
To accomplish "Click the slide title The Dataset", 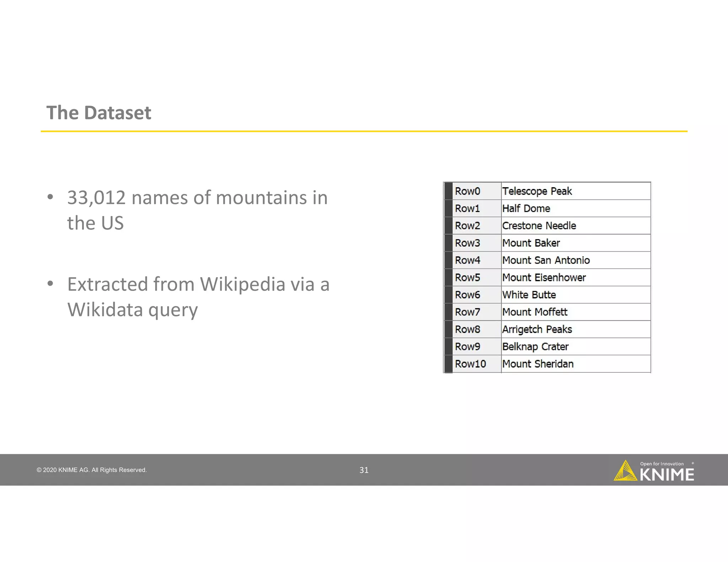I will [99, 113].
